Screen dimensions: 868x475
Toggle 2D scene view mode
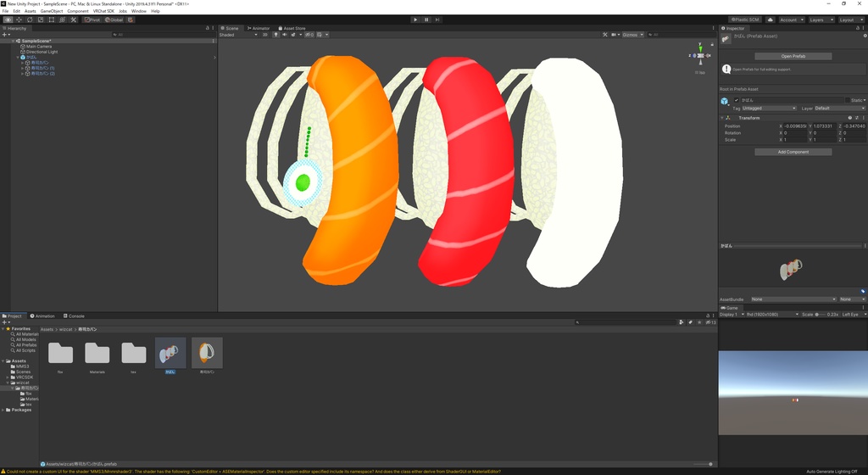(x=265, y=35)
